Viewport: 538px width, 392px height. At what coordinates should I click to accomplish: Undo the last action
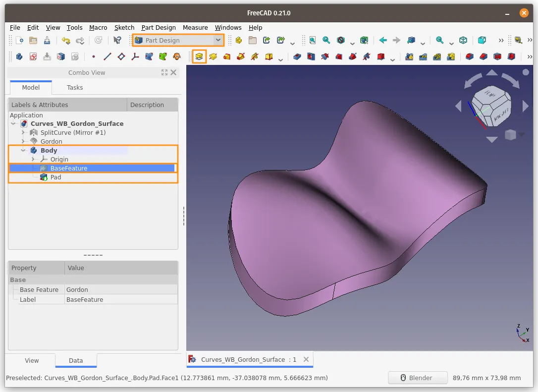tap(66, 41)
